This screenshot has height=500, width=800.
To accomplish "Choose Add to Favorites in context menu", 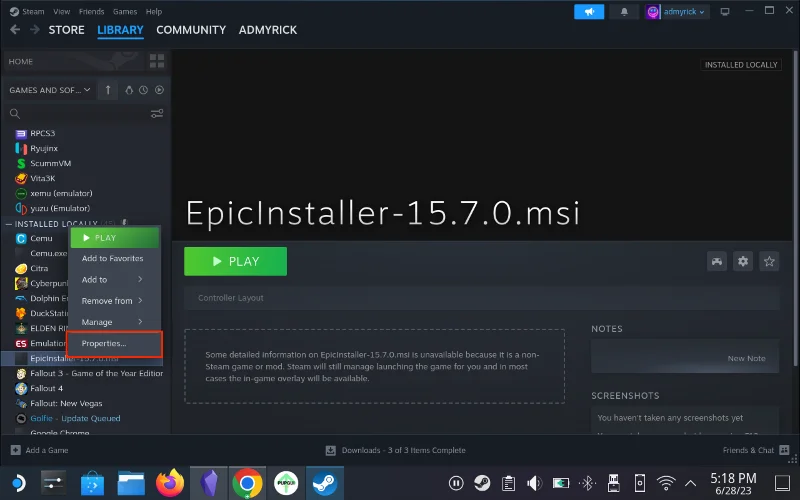I will click(x=114, y=259).
